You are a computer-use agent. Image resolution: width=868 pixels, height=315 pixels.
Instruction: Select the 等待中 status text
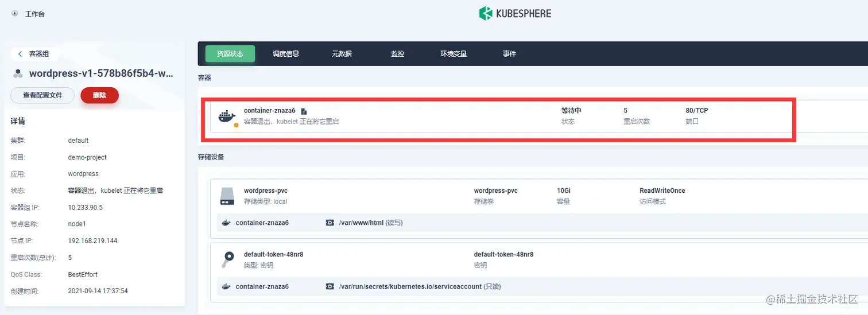click(x=571, y=111)
